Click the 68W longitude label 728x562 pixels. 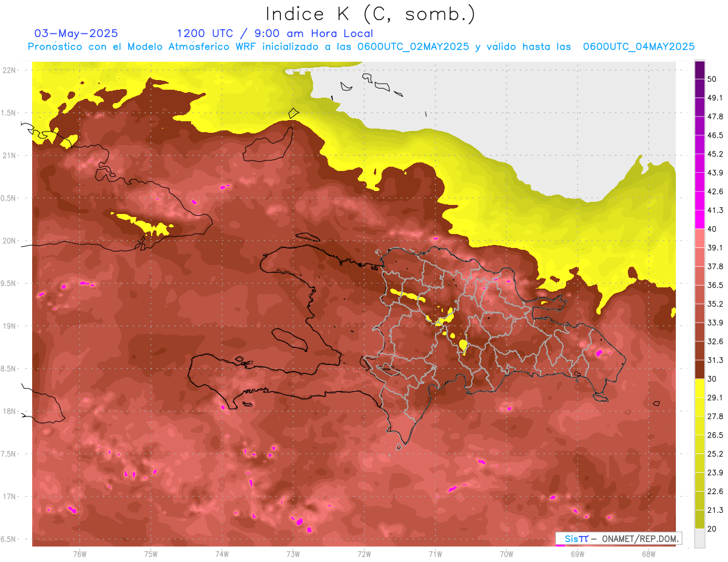pyautogui.click(x=648, y=554)
